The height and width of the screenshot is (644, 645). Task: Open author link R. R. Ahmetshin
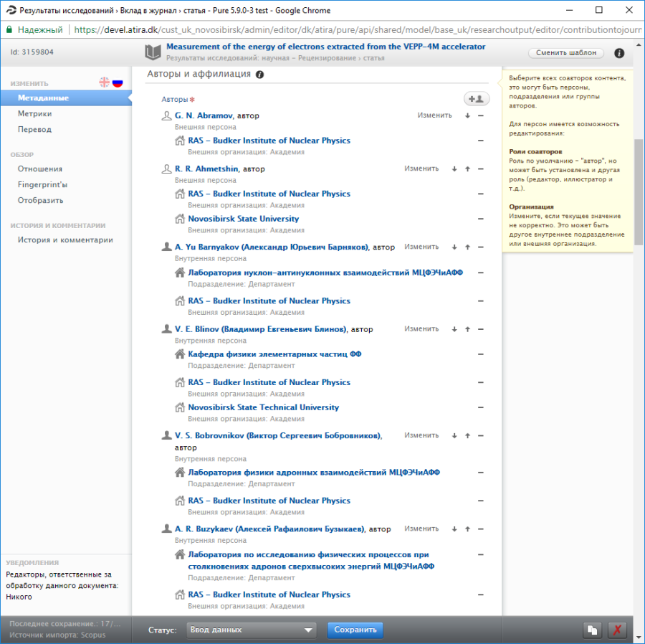(x=206, y=169)
